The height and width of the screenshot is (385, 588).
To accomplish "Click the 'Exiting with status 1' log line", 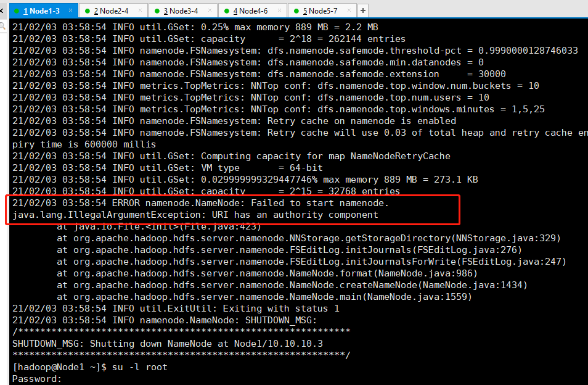I will coord(176,308).
